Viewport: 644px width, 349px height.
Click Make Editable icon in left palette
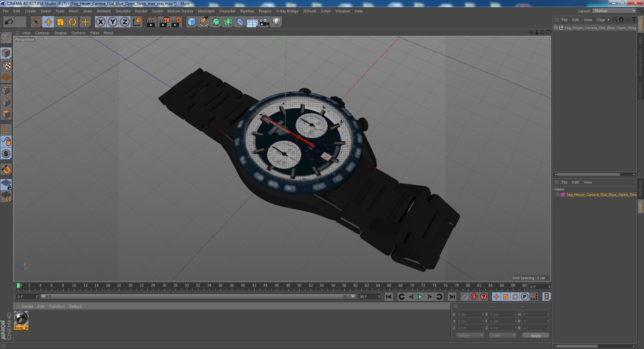[6, 38]
